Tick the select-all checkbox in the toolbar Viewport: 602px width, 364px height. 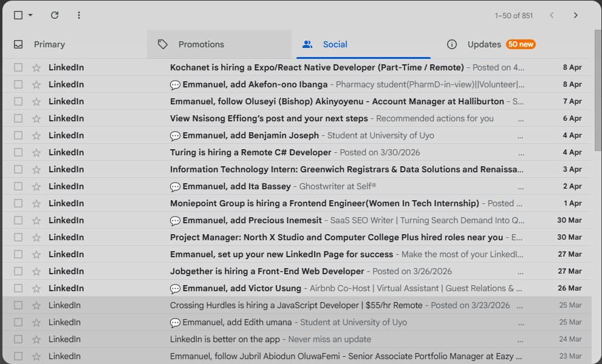[x=18, y=15]
